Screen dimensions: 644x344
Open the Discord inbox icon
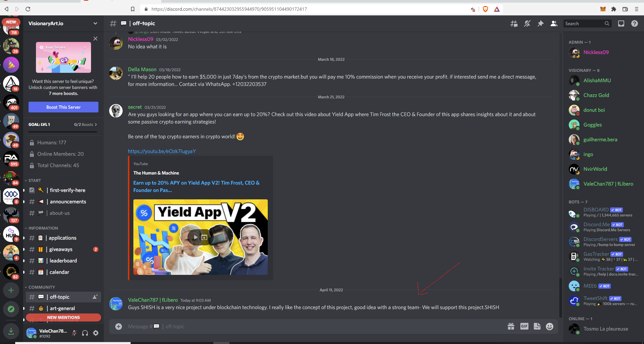pos(621,23)
